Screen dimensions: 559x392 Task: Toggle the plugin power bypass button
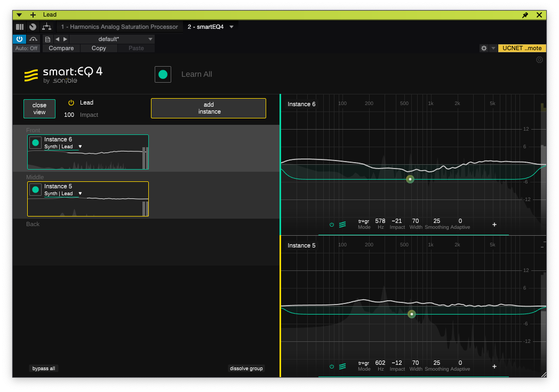(19, 39)
